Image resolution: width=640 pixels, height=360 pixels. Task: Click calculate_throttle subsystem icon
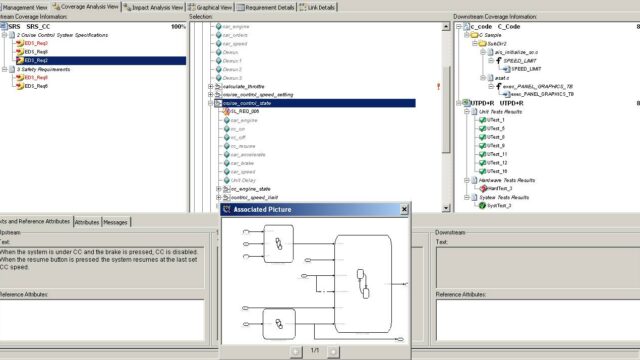(x=218, y=87)
